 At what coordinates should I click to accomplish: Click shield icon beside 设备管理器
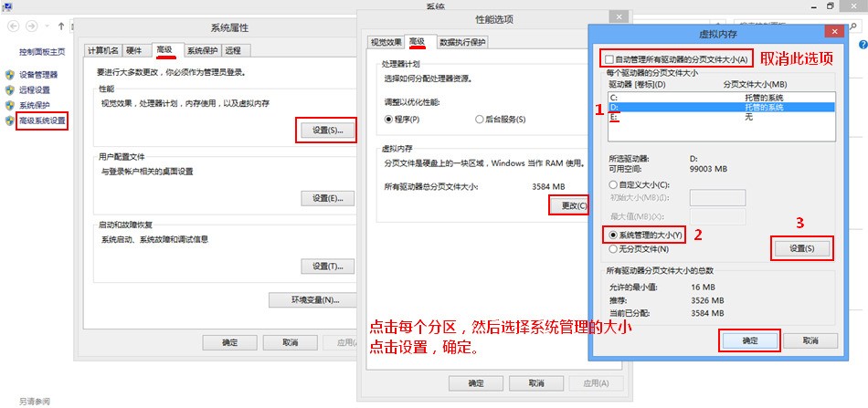tap(9, 75)
